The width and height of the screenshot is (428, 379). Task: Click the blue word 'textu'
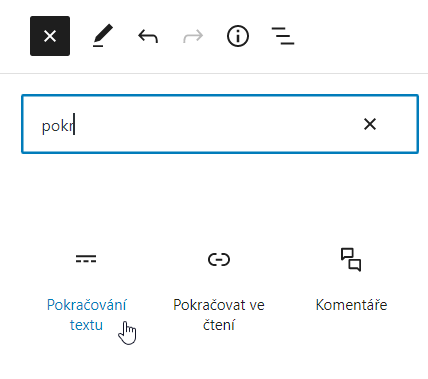(x=86, y=325)
